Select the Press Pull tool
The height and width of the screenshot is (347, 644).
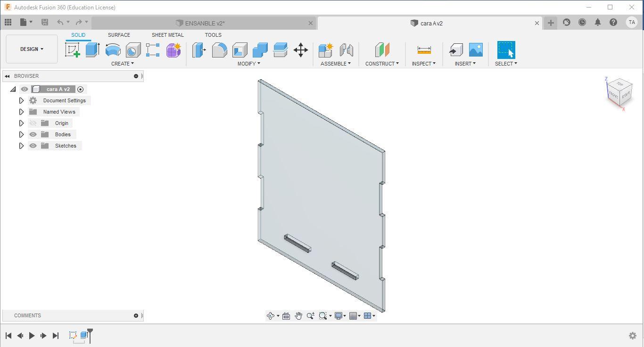pos(199,50)
